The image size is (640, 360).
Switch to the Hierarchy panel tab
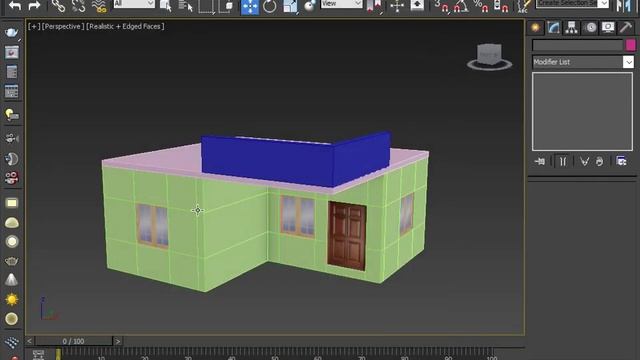571,27
